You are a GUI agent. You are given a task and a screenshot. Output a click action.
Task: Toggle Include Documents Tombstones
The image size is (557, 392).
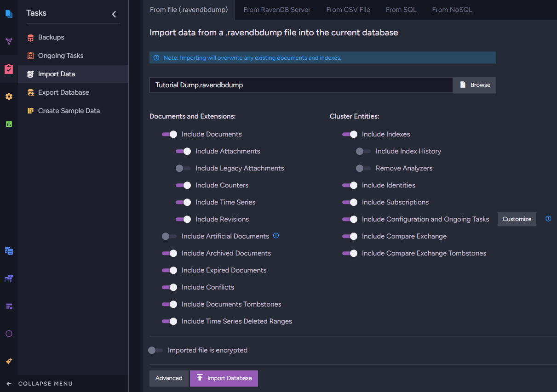[x=169, y=304]
